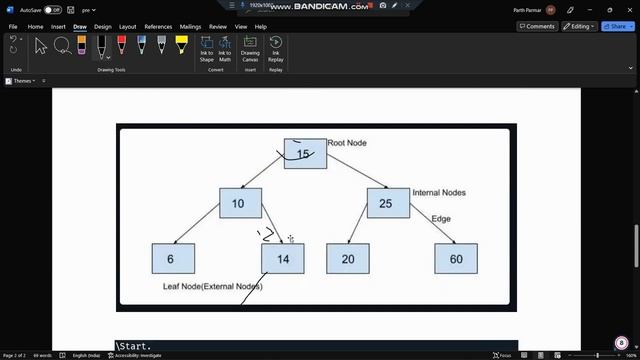Select the arrow Select tool in Drawing Tools

[40, 46]
